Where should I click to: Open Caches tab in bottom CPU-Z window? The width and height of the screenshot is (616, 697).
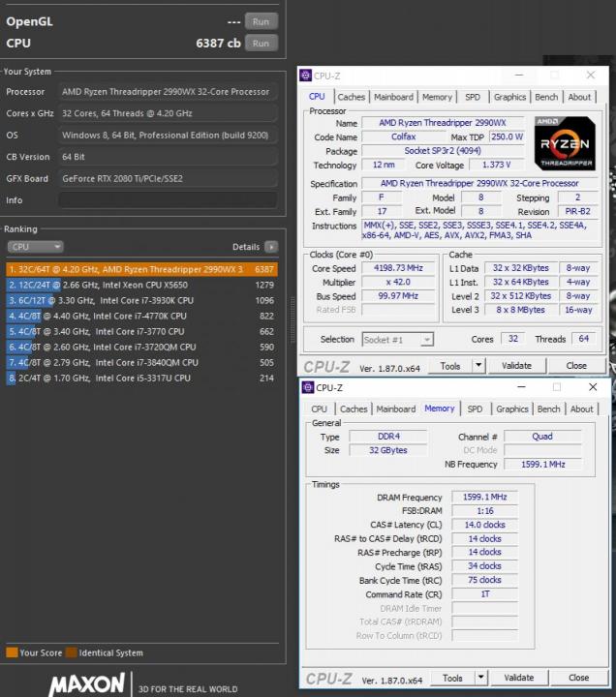click(x=354, y=409)
